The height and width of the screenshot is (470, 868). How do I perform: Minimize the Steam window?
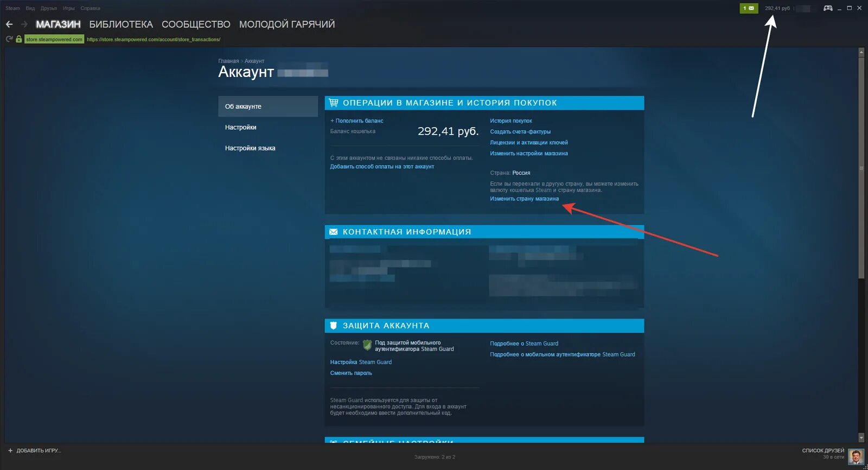(839, 8)
